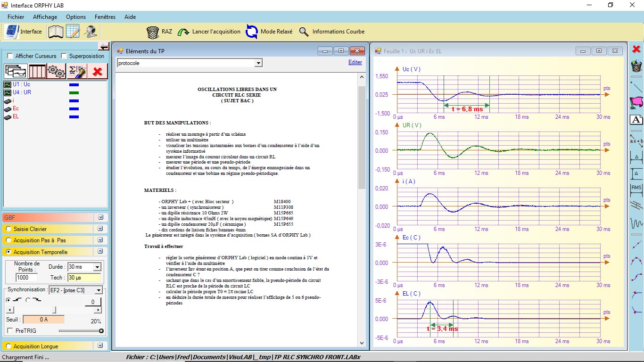Select the ax+b linear fit tool
The width and height of the screenshot is (644, 362).
(x=636, y=141)
